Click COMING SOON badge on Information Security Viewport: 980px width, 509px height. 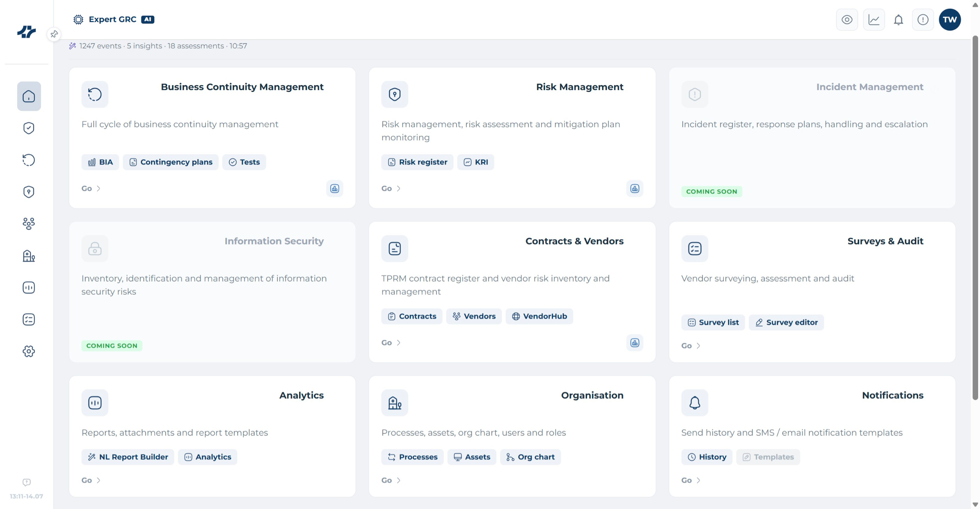pos(112,346)
